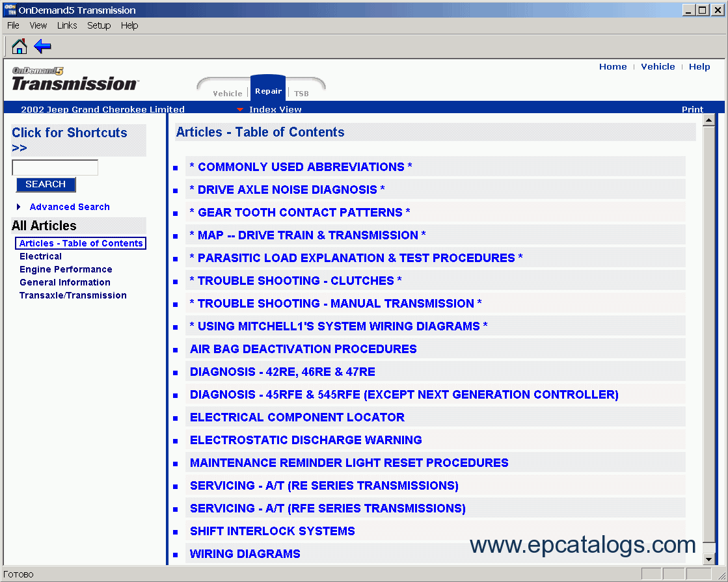The height and width of the screenshot is (582, 728).
Task: Select Electrical in All Articles
Action: click(x=40, y=256)
